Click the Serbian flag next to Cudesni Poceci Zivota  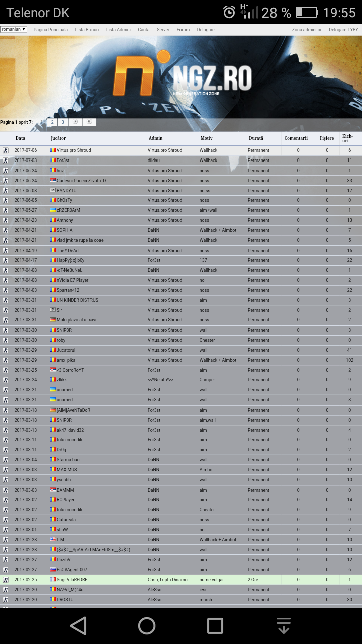point(52,180)
